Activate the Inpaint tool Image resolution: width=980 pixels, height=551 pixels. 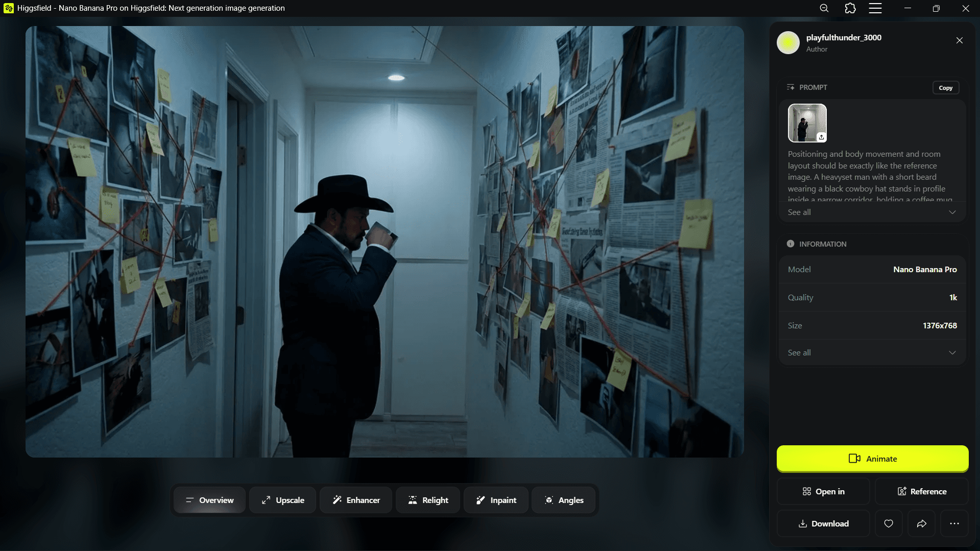click(x=495, y=500)
